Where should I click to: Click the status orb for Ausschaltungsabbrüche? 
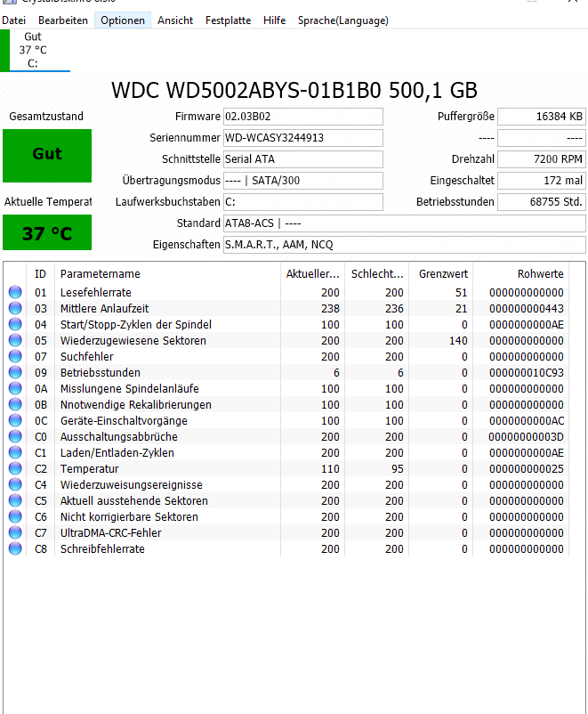[15, 436]
